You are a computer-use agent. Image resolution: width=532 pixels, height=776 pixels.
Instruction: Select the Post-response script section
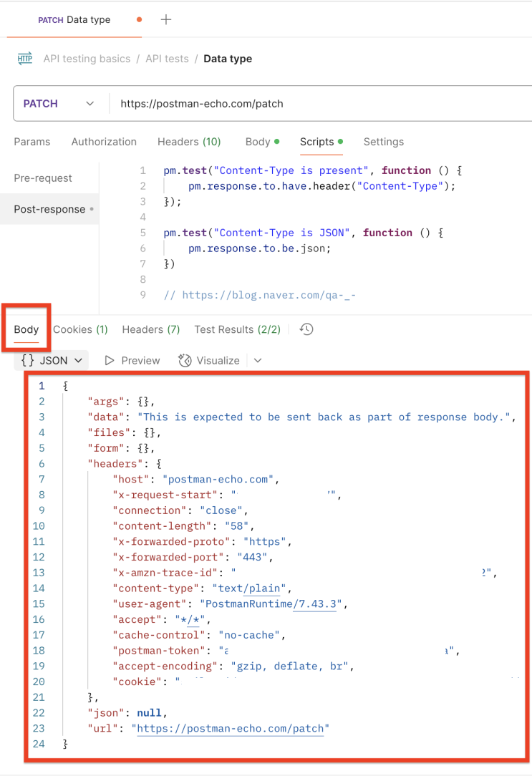[49, 209]
